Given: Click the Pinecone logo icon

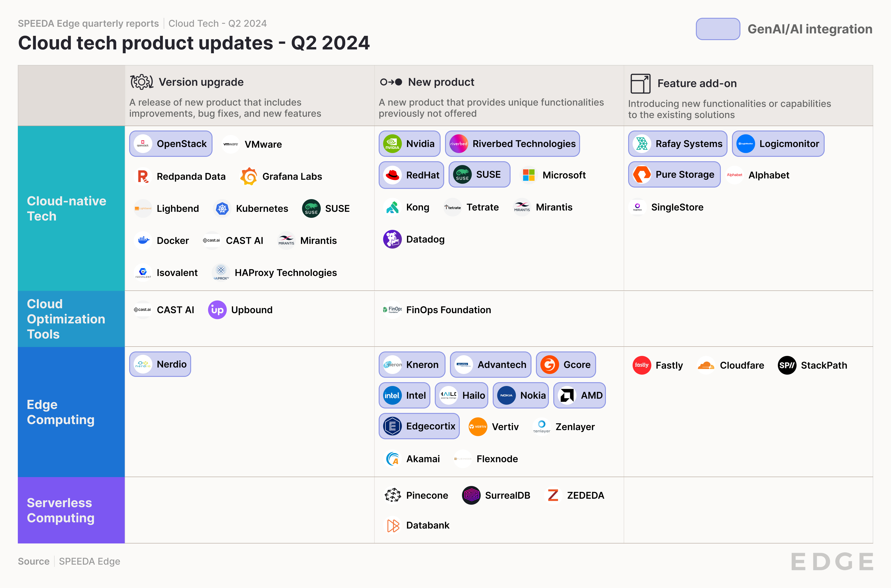Looking at the screenshot, I should [x=392, y=495].
